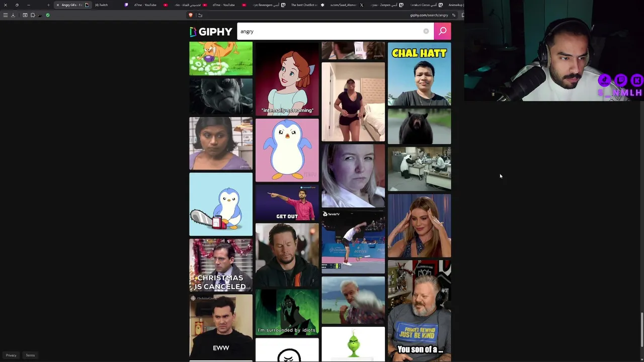Image resolution: width=644 pixels, height=362 pixels.
Task: Open the browser downloads icon
Action: click(x=13, y=15)
